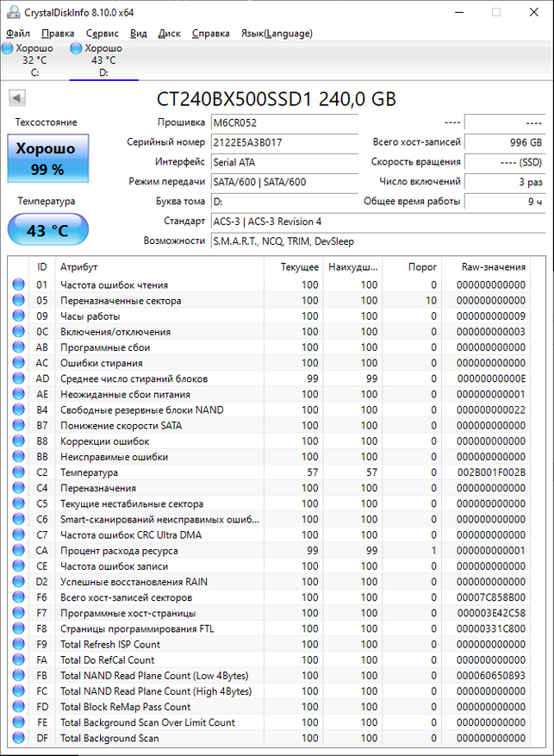Click status orb for attribute DF row
554x756 pixels.
point(19,738)
